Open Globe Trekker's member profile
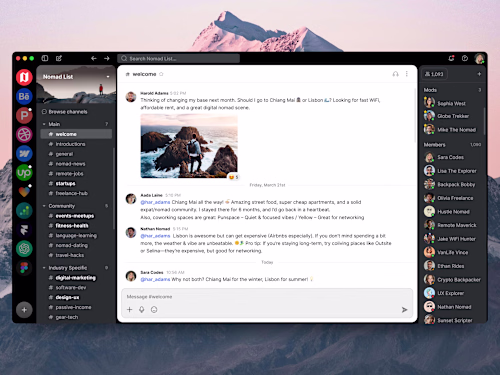Viewport: 500px width, 375px height. [453, 116]
